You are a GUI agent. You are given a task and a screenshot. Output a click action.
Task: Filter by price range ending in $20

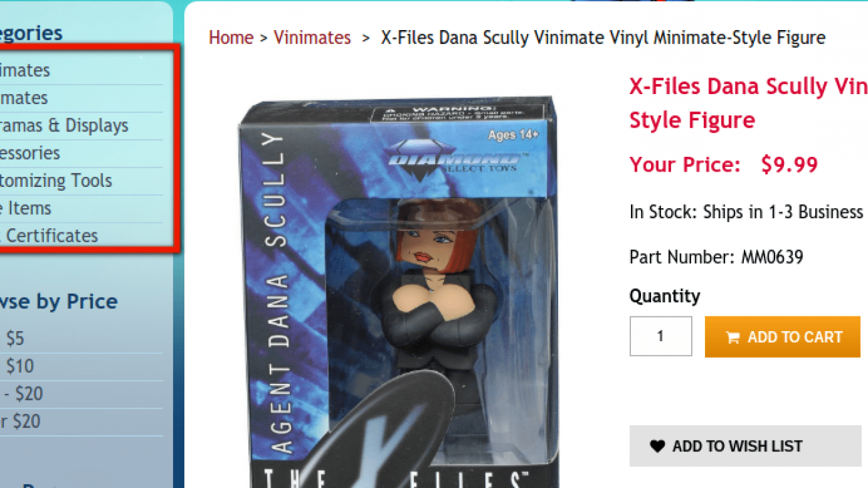[21, 394]
